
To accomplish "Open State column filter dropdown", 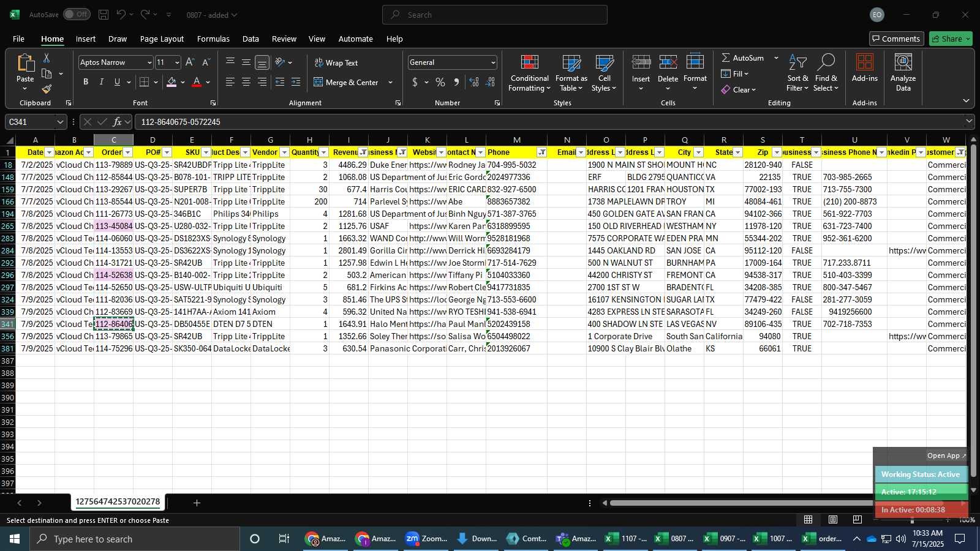I will coord(737,152).
